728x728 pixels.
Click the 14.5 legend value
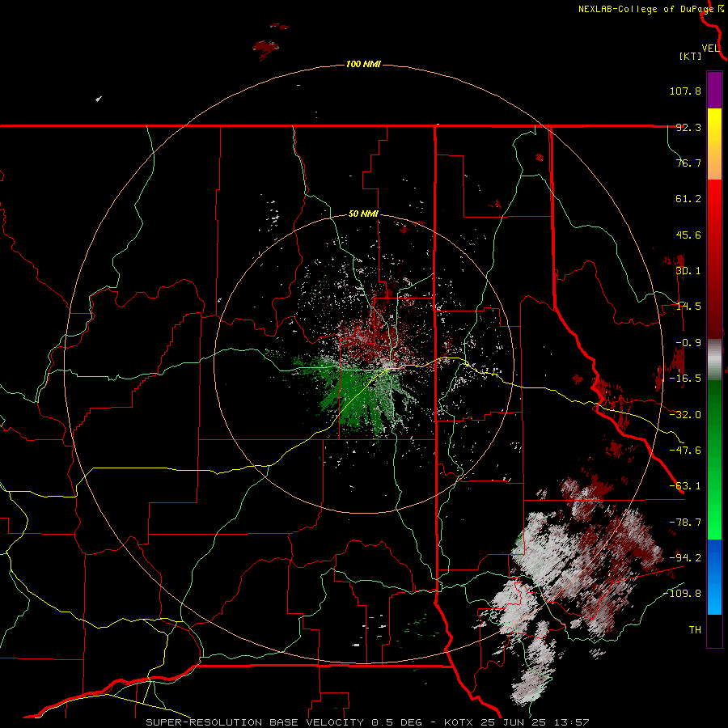(688, 307)
